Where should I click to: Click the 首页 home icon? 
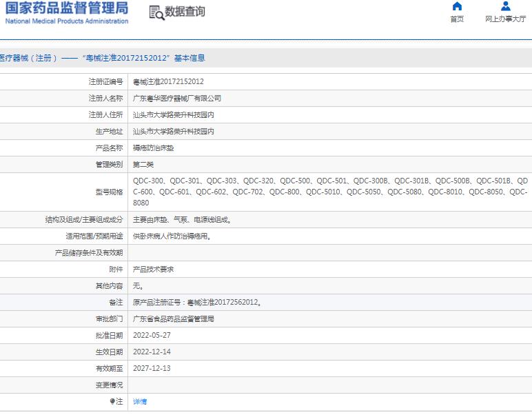click(457, 7)
